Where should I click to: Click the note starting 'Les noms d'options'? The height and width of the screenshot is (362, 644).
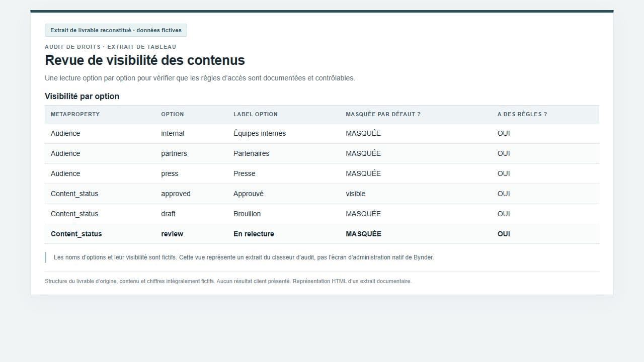[x=244, y=257]
